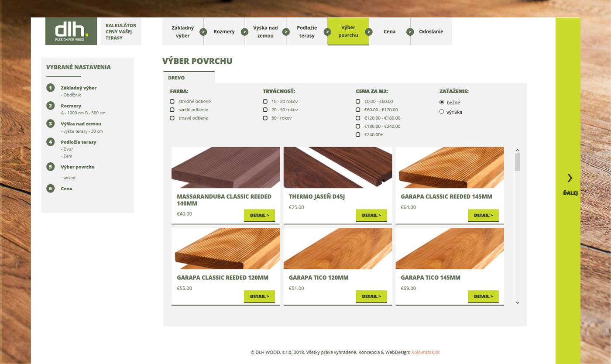This screenshot has height=364, width=611.
Task: Click the Garapa Classic Reeded 145mm image
Action: tap(450, 167)
